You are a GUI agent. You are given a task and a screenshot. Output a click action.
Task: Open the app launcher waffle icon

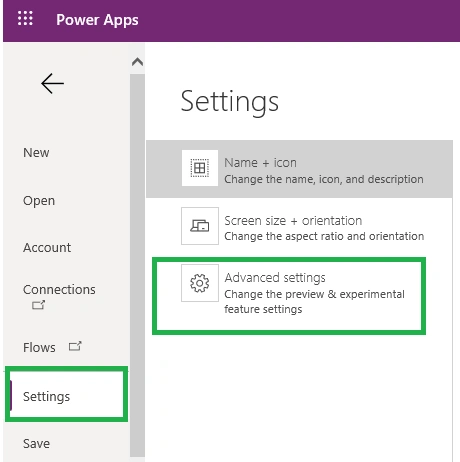point(25,18)
